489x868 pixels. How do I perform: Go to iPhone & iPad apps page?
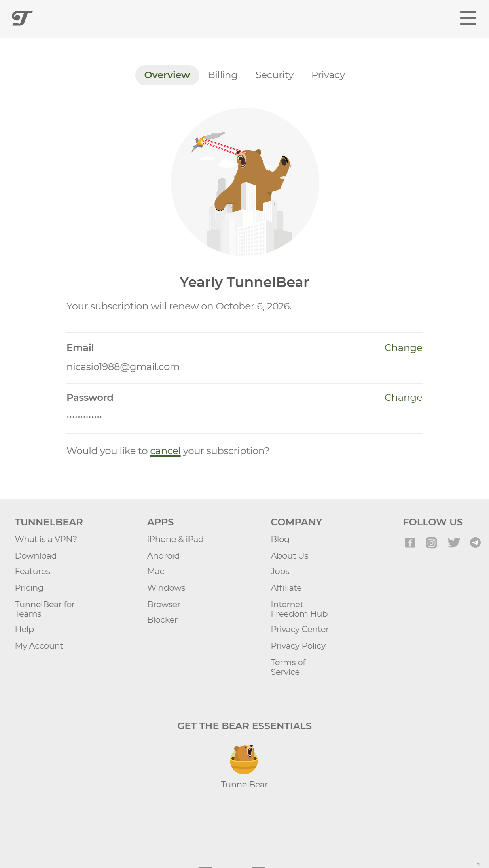tap(175, 539)
